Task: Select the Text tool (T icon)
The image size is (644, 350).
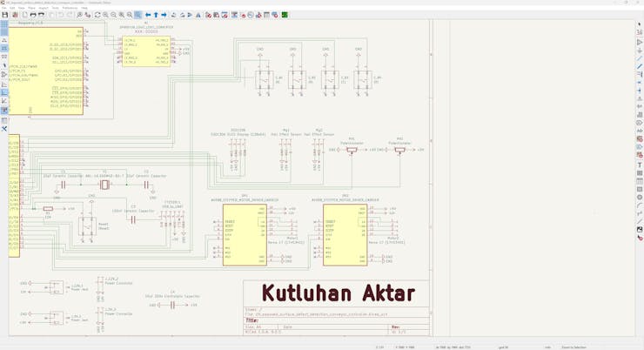Action: click(x=640, y=165)
